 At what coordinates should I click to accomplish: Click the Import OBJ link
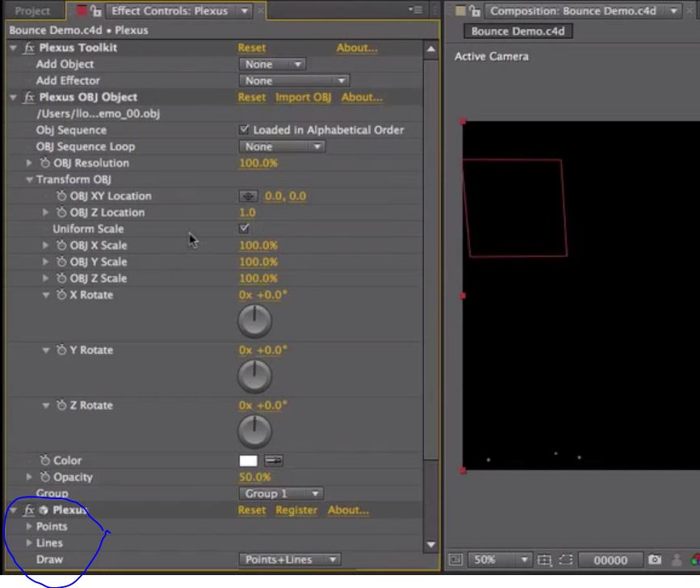(x=303, y=98)
